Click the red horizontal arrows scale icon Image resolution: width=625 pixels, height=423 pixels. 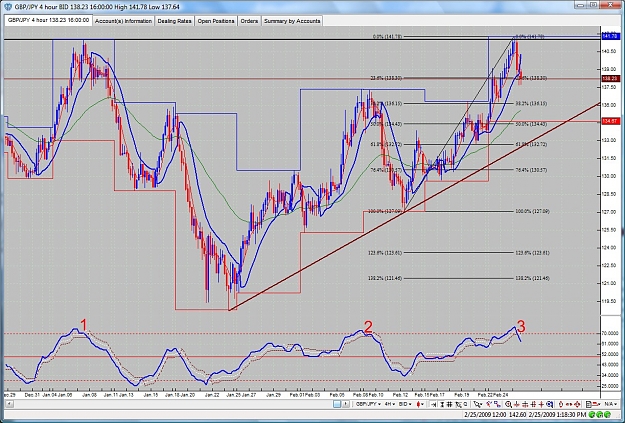[569, 404]
